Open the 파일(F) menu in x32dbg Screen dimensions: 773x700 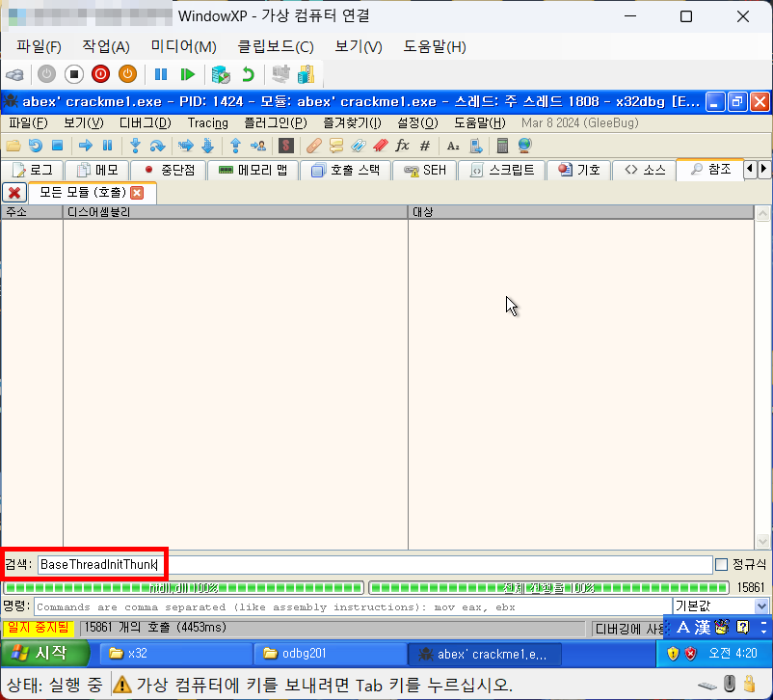point(28,122)
